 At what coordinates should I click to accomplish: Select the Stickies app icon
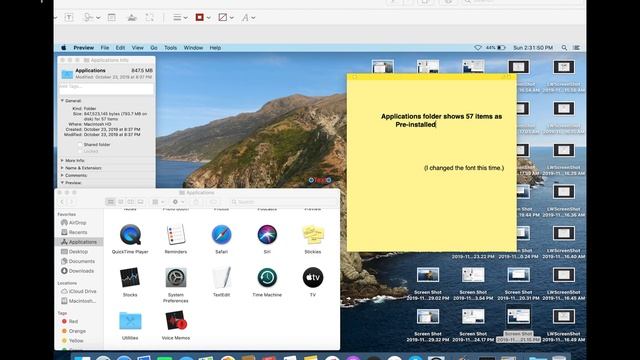[x=313, y=235]
